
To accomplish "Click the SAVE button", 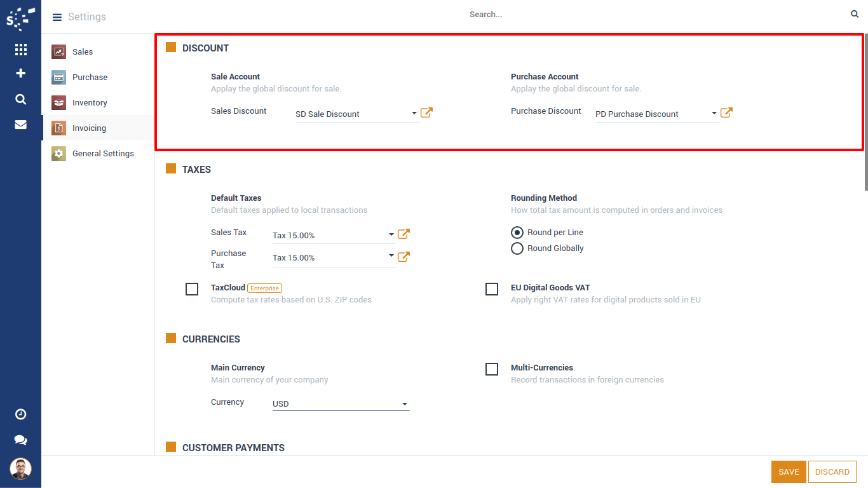I will (789, 471).
